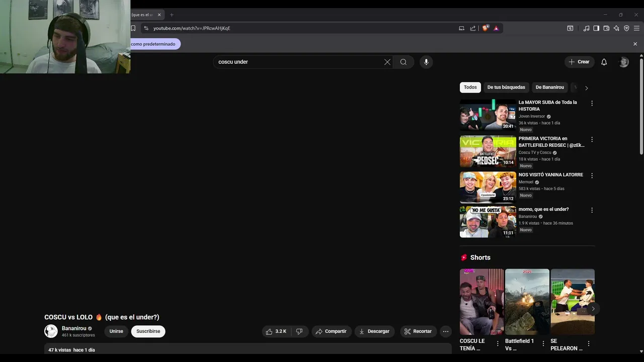Open Leo AI sparkle icon
Image resolution: width=644 pixels, height=362 pixels.
coord(616,28)
